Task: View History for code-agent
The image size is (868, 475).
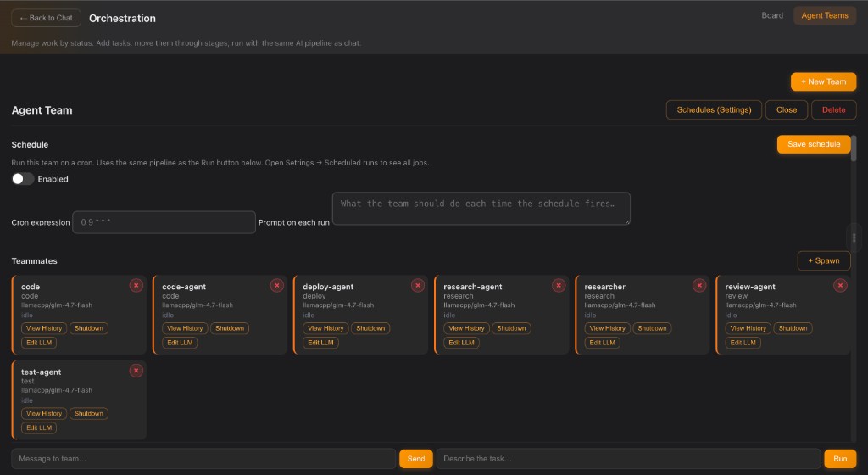Action: (x=185, y=328)
